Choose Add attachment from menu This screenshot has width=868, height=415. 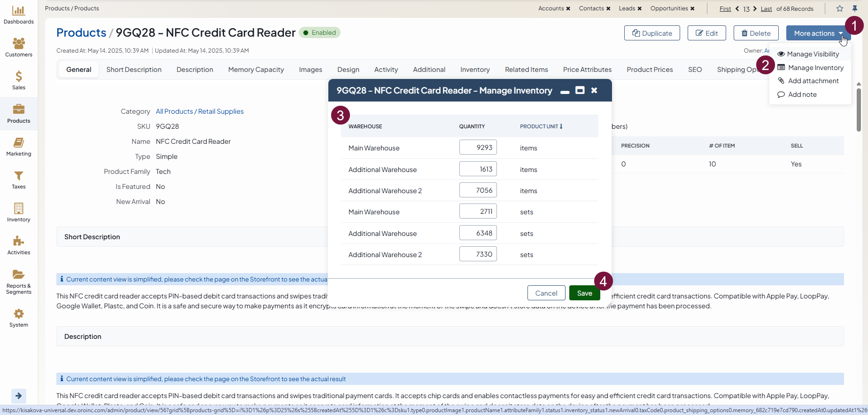tap(813, 81)
